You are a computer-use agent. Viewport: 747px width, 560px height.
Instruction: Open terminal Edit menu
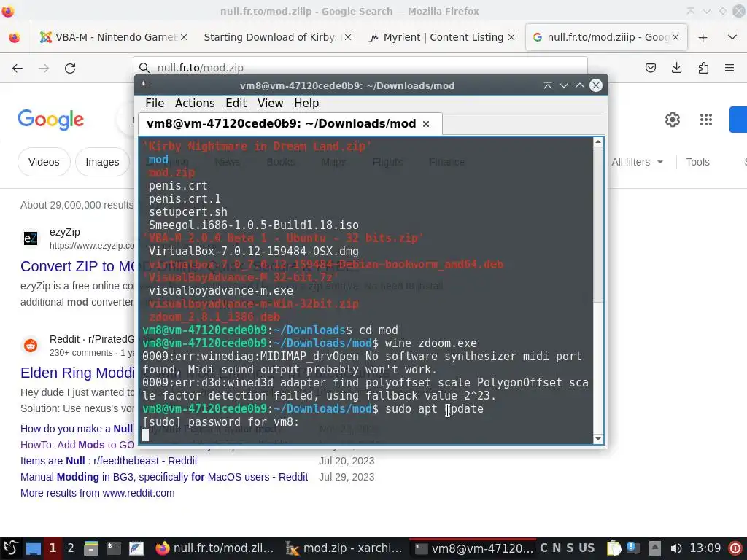pos(236,104)
